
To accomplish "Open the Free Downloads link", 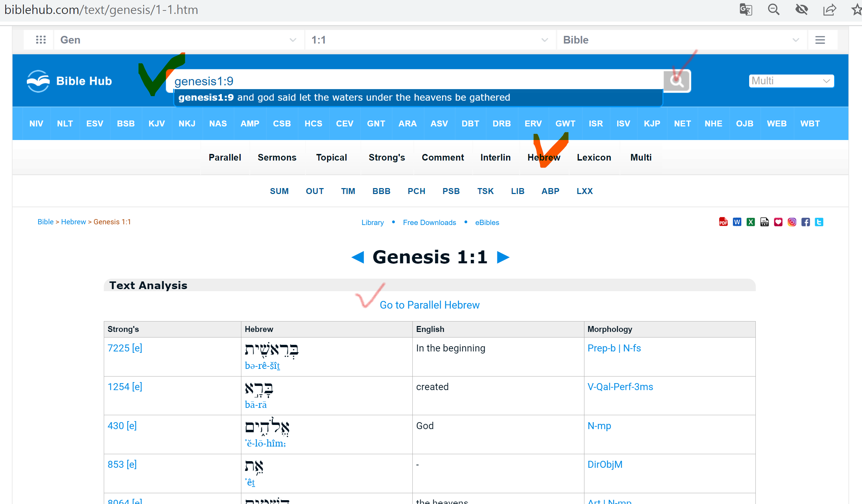I will (429, 223).
